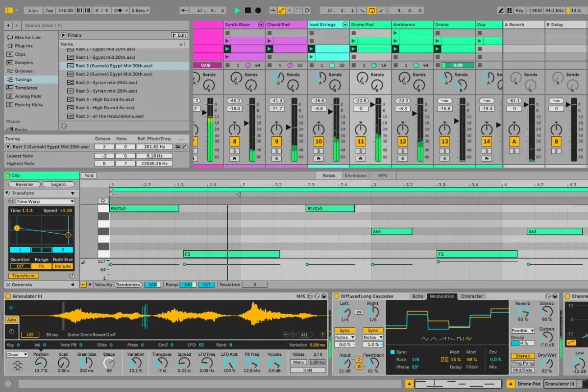
Task: Click the Transform button
Action: tap(24, 276)
